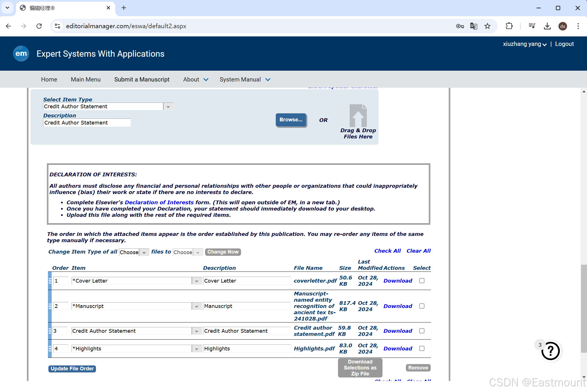Open the Declaration of Interests link

point(159,202)
